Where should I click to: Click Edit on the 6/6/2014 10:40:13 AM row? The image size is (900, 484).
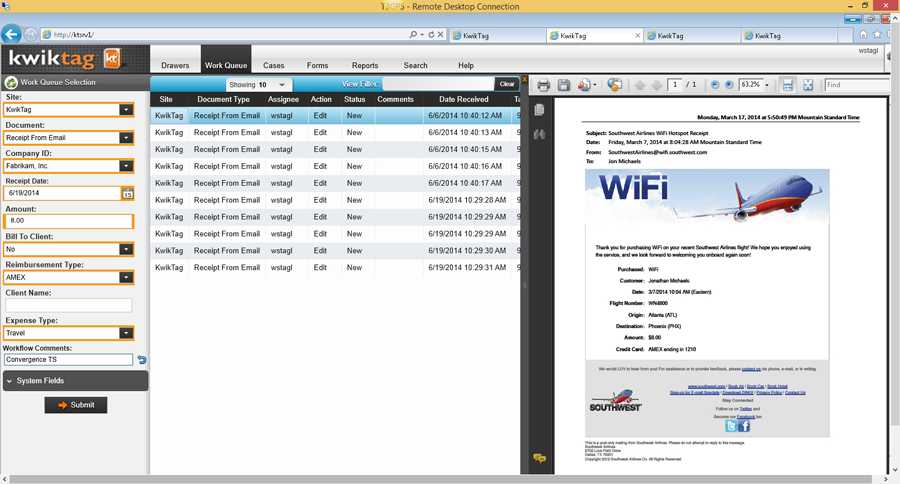[320, 133]
